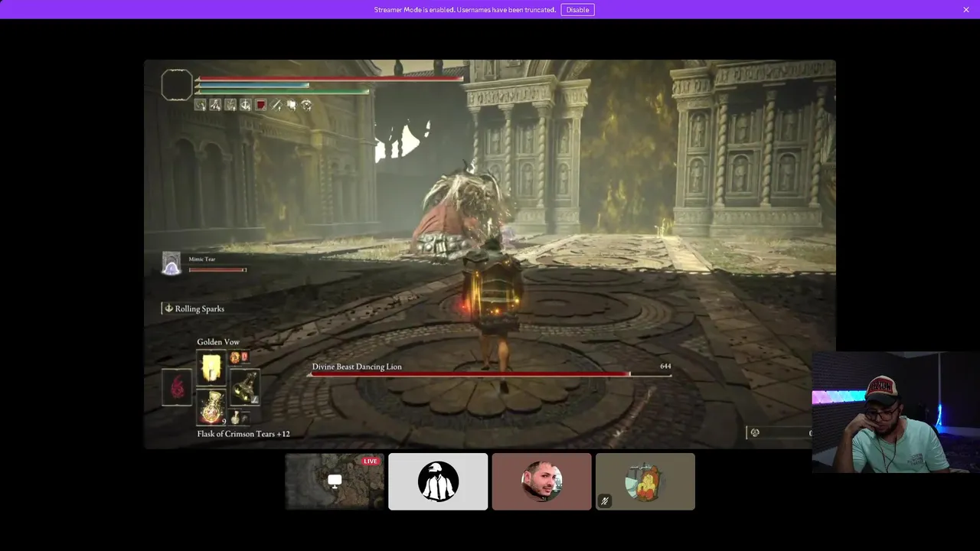Select the participant tile with bearded man avatar

click(x=541, y=481)
